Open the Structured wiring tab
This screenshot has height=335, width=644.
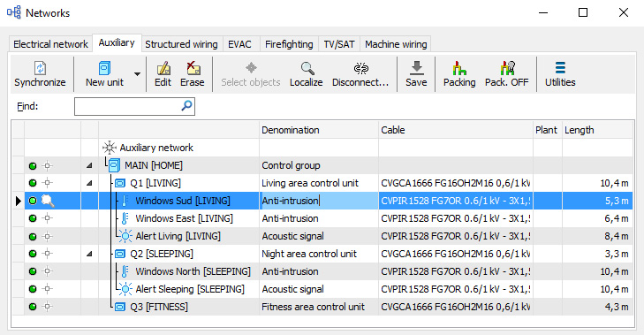181,44
